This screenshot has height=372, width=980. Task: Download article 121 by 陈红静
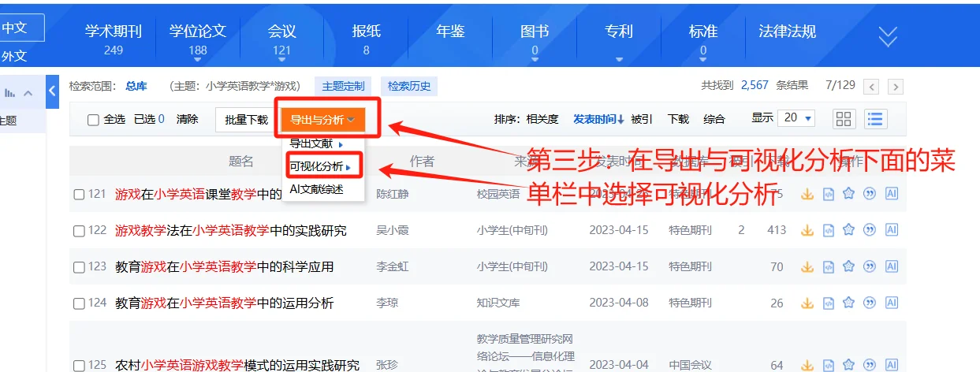point(807,194)
